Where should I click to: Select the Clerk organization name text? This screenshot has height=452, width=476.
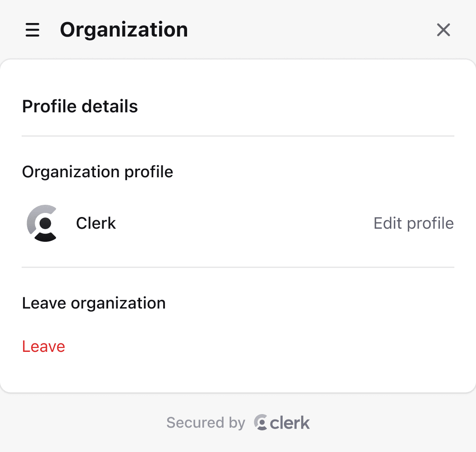(96, 223)
